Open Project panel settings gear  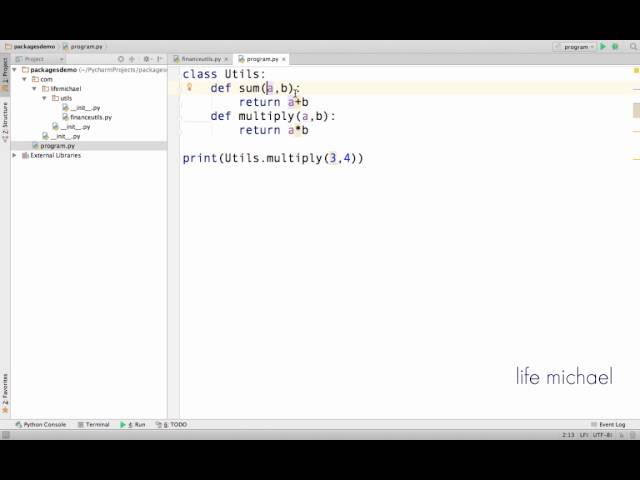coord(147,59)
